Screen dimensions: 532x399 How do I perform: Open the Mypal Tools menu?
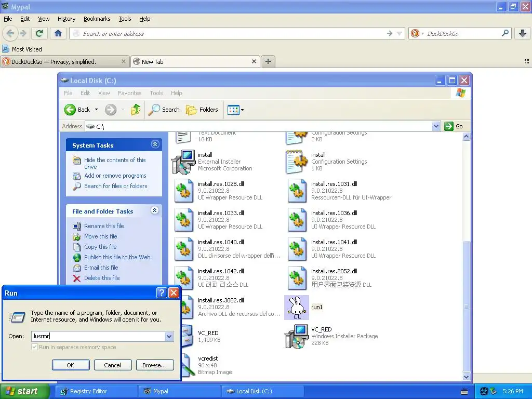125,19
